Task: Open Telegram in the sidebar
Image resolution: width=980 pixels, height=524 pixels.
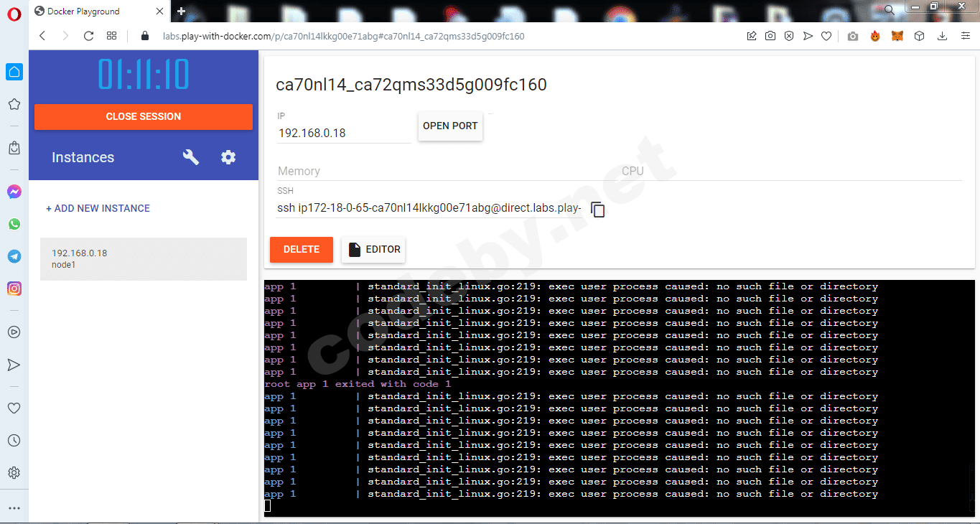Action: tap(14, 256)
